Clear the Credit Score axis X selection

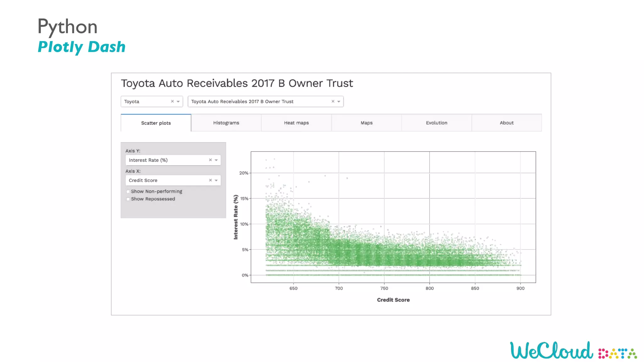pyautogui.click(x=210, y=180)
